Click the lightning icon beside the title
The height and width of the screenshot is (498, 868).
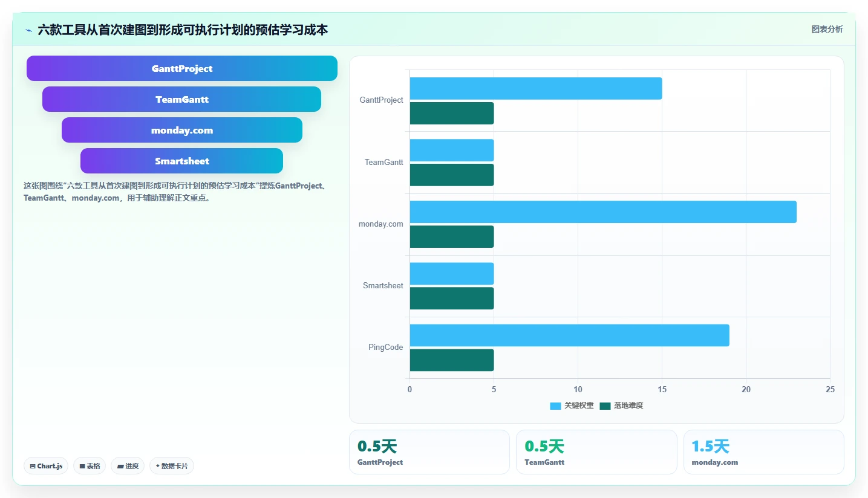pos(28,30)
